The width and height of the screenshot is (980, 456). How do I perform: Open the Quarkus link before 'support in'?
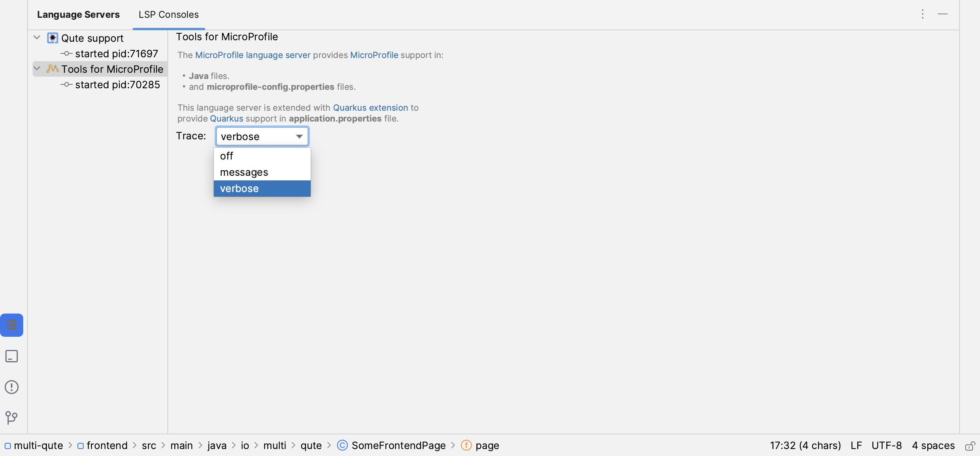point(227,118)
